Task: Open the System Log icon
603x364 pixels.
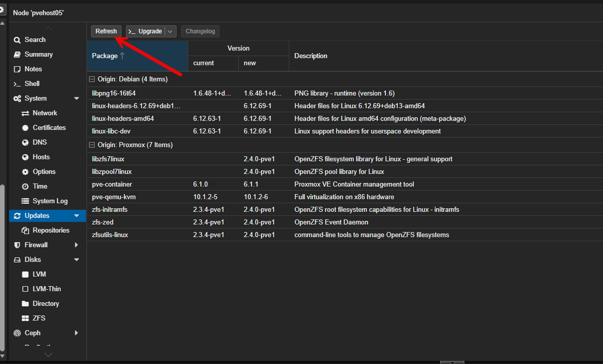Action: click(26, 201)
